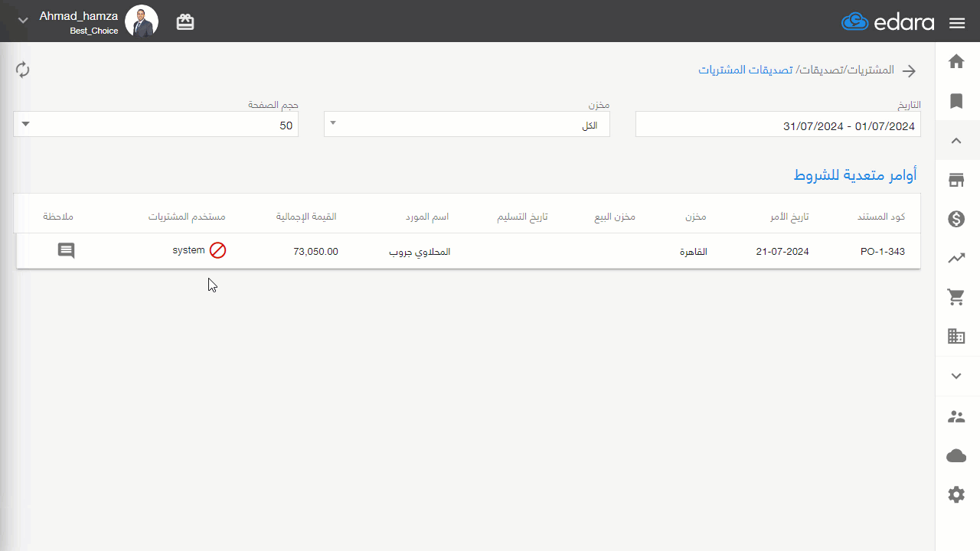The width and height of the screenshot is (980, 551).
Task: Click column header مستخدم المشتريات
Action: [187, 217]
